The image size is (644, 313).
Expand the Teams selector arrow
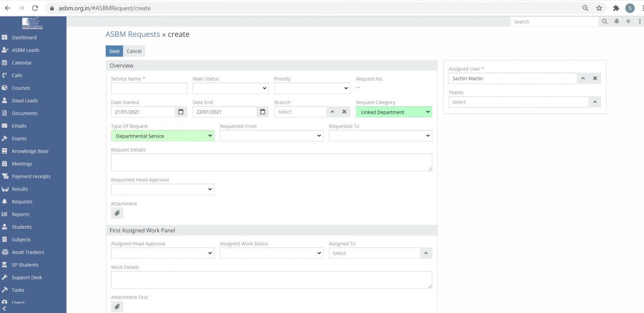595,102
